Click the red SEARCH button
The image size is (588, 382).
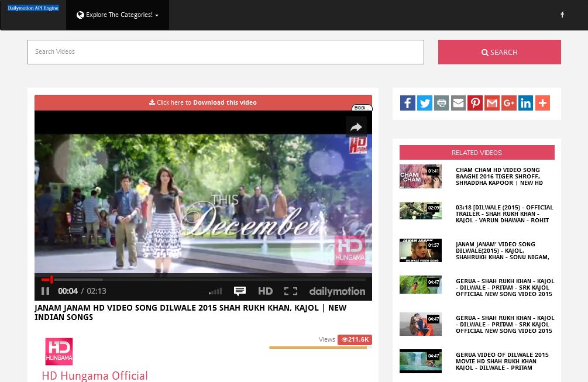(x=500, y=52)
